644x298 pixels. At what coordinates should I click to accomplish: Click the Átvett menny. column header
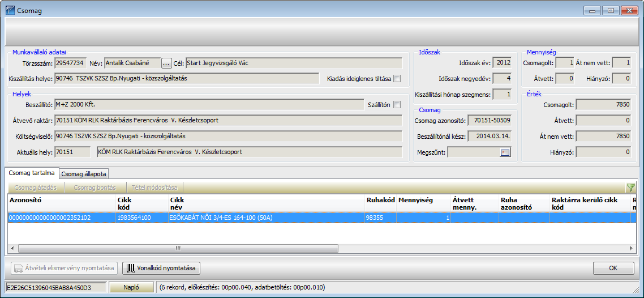475,203
